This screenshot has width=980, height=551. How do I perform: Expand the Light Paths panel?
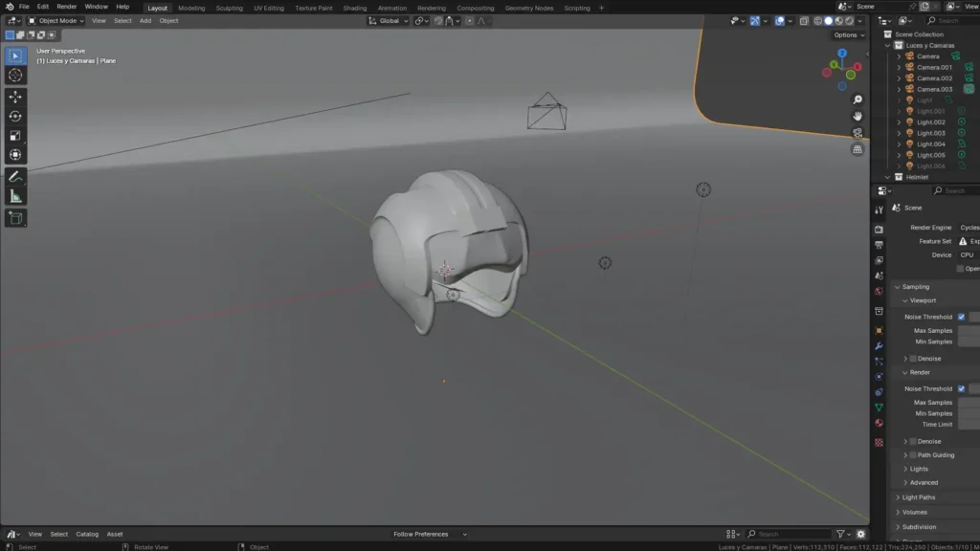918,497
